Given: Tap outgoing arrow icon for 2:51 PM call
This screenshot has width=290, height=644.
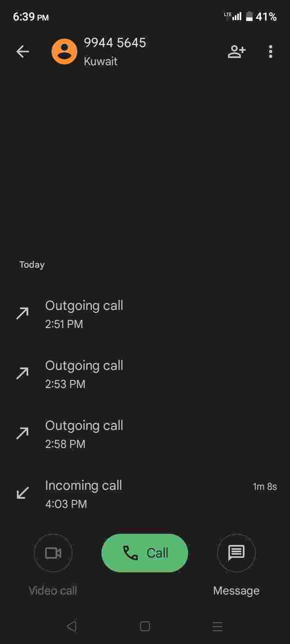Looking at the screenshot, I should coord(23,313).
